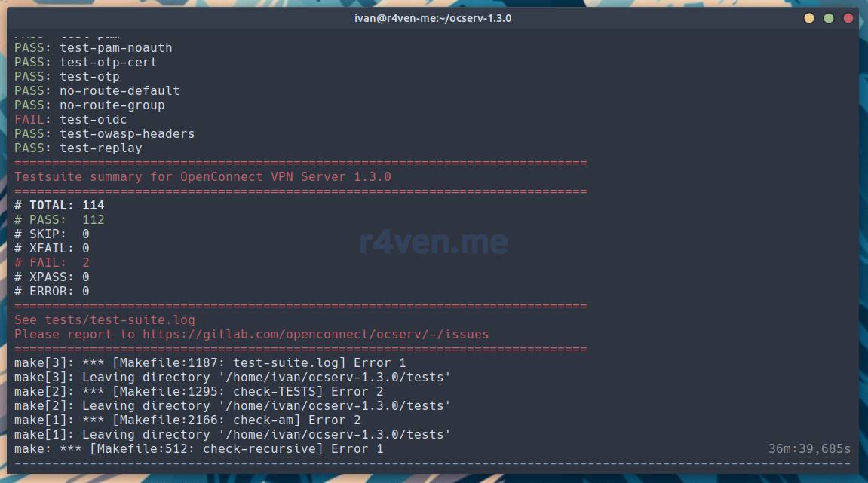Click the PASS: test-otp-cert line
The height and width of the screenshot is (483, 868).
[x=85, y=62]
